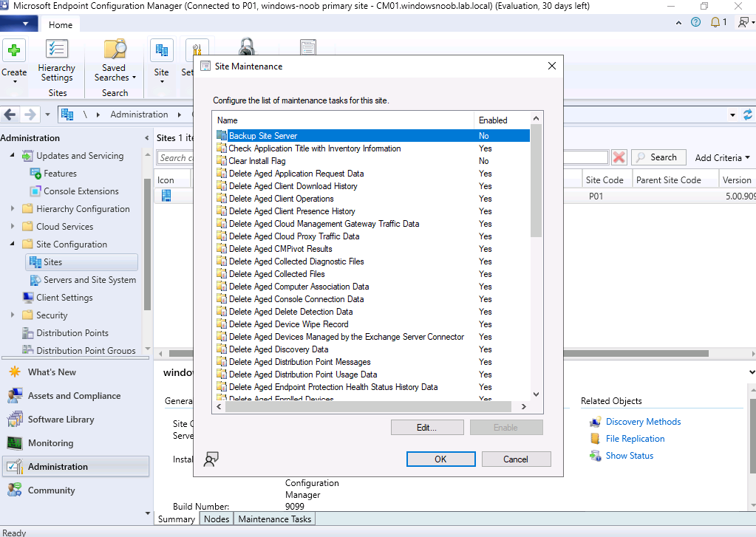756x537 pixels.
Task: Collapse the Administration navigation pane arrow
Action: click(146, 138)
